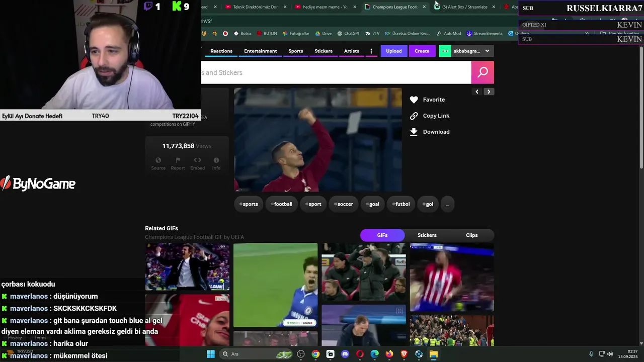This screenshot has width=644, height=362.
Task: Click the Info icon under views
Action: pos(216,160)
